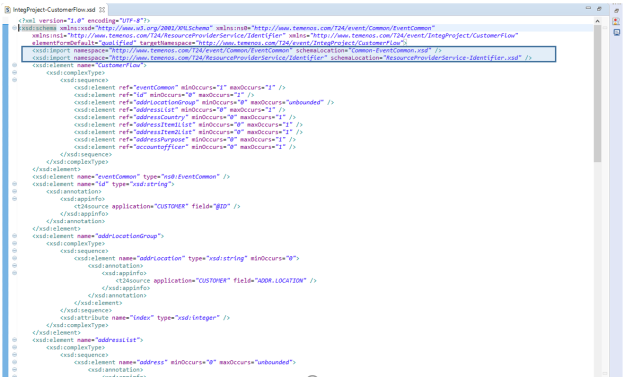Screen dimensions: 624x377
Task: Open the red and yellow icon view in right sidebar
Action: (x=616, y=22)
